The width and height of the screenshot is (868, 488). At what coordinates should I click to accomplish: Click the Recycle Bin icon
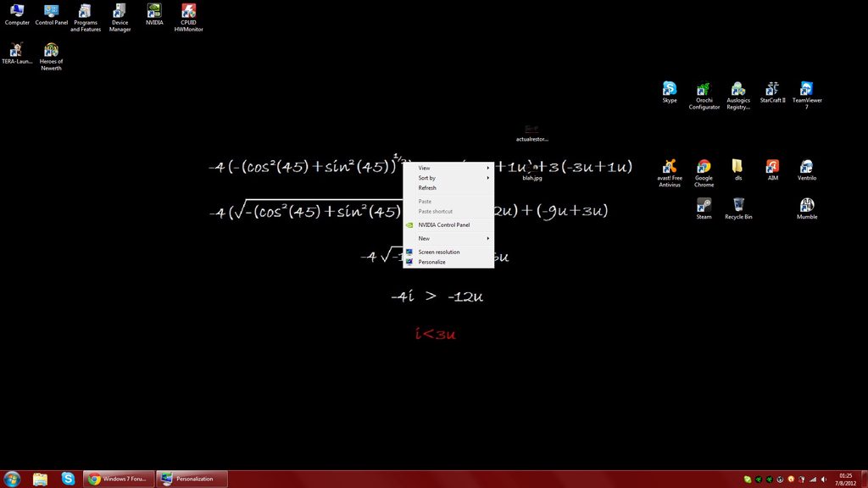[738, 208]
